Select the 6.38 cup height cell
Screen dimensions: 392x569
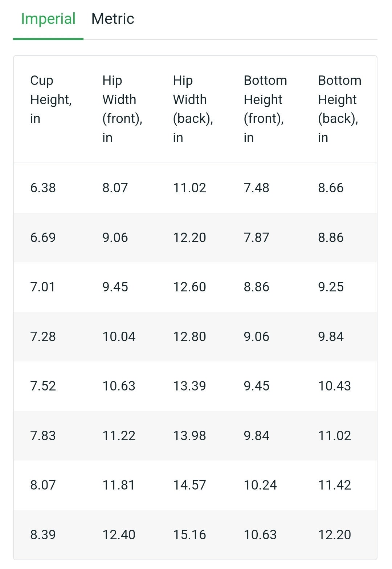43,188
